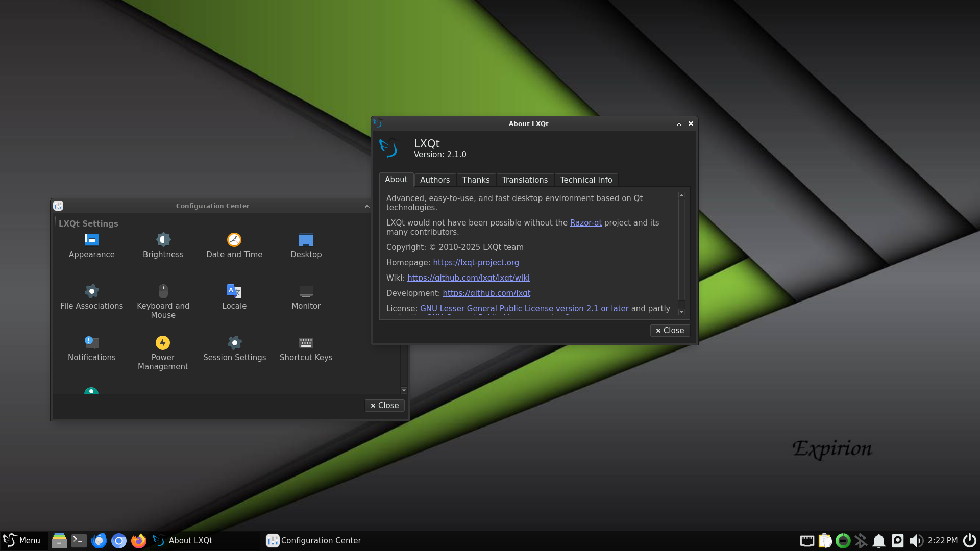
Task: Open Desktop settings in Configuration Center
Action: coord(306,246)
